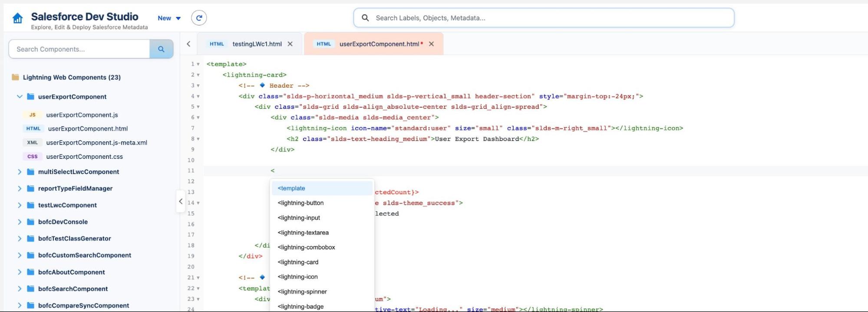Choose <lightning-combobox suggestion
This screenshot has height=312, width=868.
point(322,247)
